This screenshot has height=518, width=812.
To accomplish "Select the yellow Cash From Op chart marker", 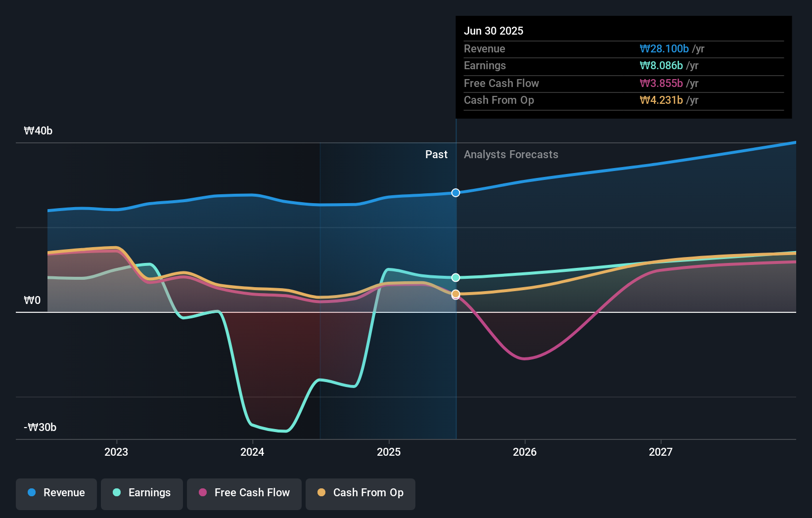I will point(455,294).
